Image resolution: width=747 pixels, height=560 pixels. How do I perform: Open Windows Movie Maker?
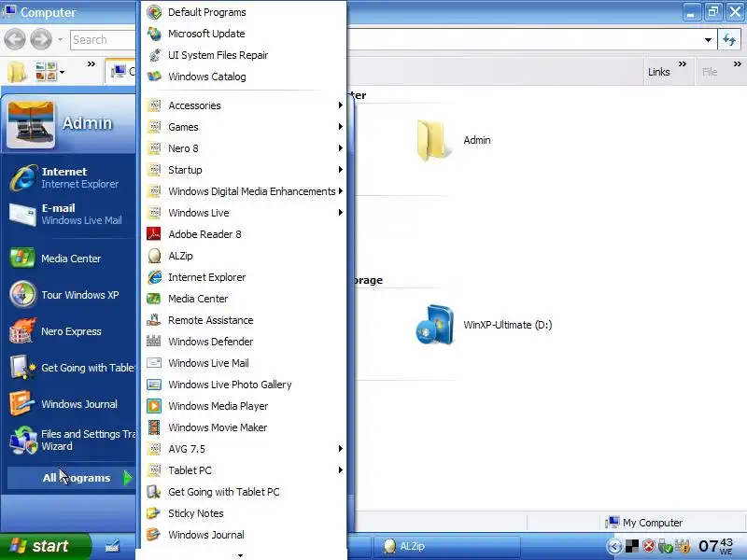[x=244, y=427]
